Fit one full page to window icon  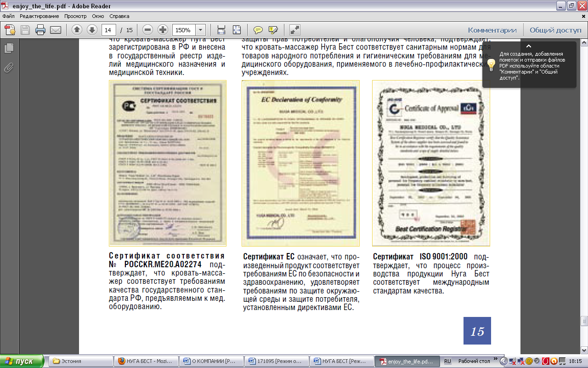[237, 30]
